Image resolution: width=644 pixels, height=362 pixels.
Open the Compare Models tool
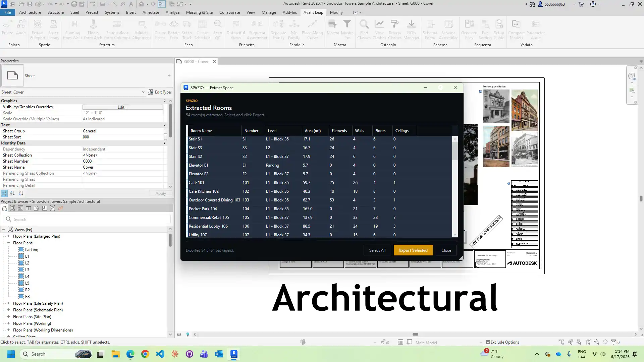tap(516, 29)
